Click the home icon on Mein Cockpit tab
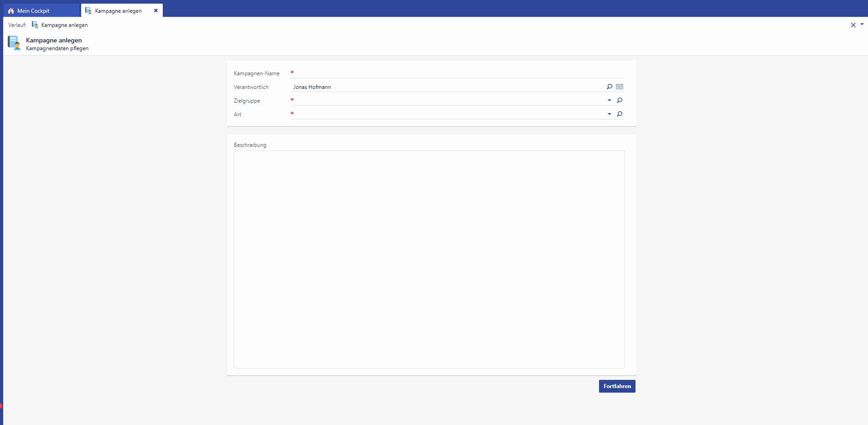Screen dimensions: 868x425 (x=11, y=11)
